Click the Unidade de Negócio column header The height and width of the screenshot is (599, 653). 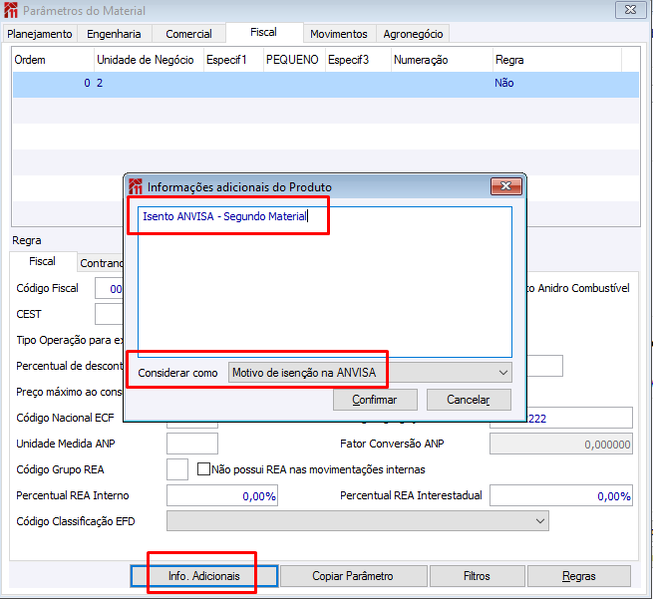149,60
